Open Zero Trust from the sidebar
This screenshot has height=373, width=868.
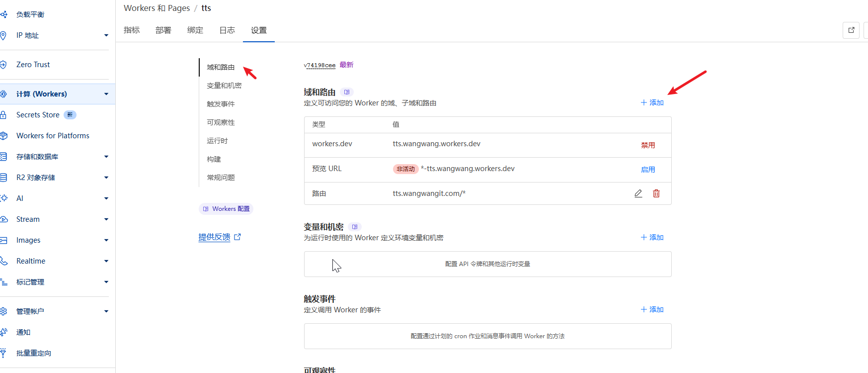[33, 65]
